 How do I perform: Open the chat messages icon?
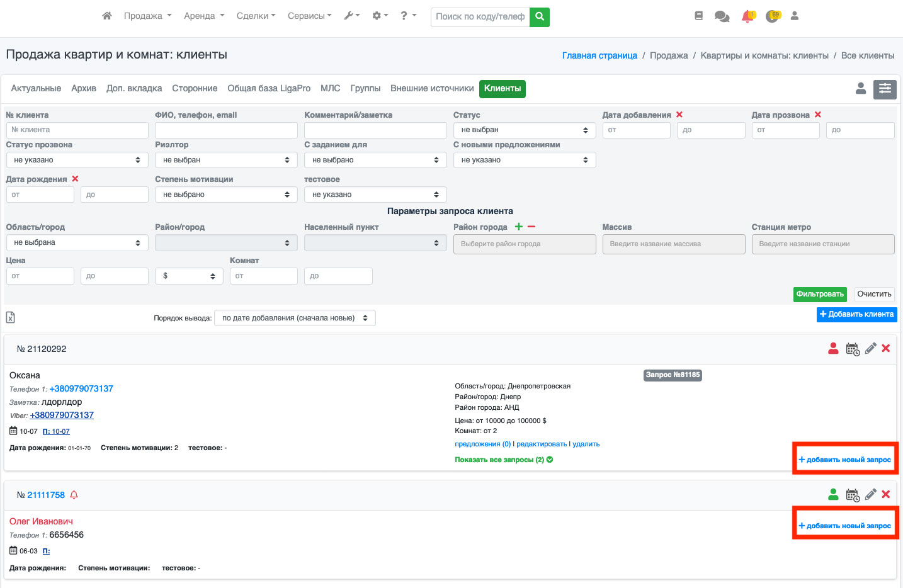[722, 16]
